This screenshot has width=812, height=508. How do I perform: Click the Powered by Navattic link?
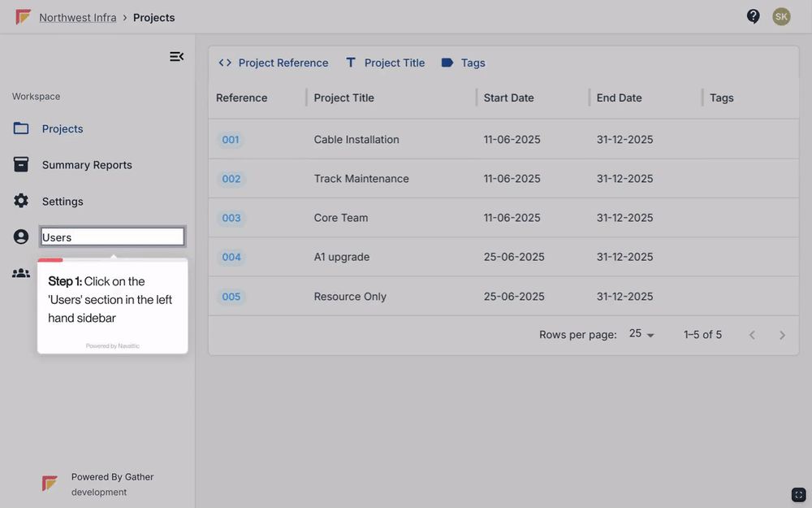(112, 345)
